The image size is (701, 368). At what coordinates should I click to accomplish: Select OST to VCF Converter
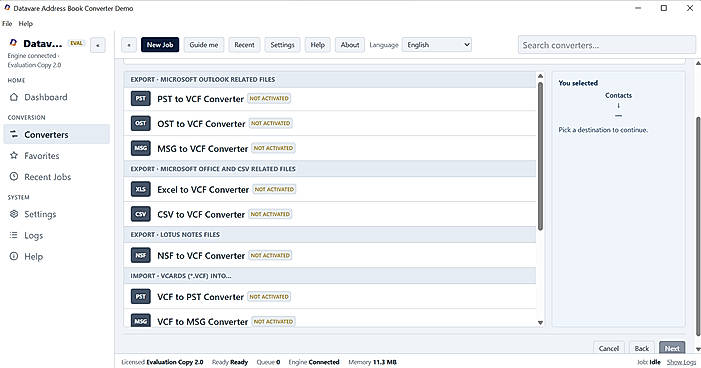pos(330,123)
